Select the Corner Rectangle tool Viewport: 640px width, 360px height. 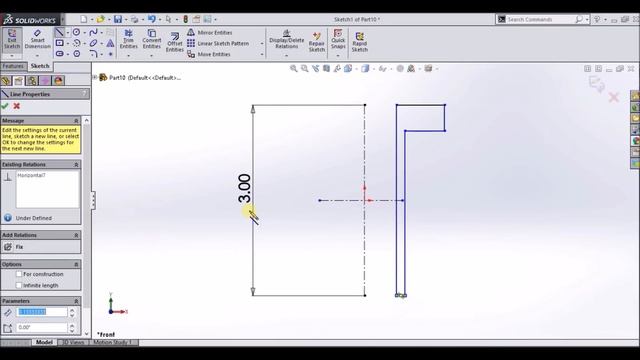pyautogui.click(x=60, y=43)
